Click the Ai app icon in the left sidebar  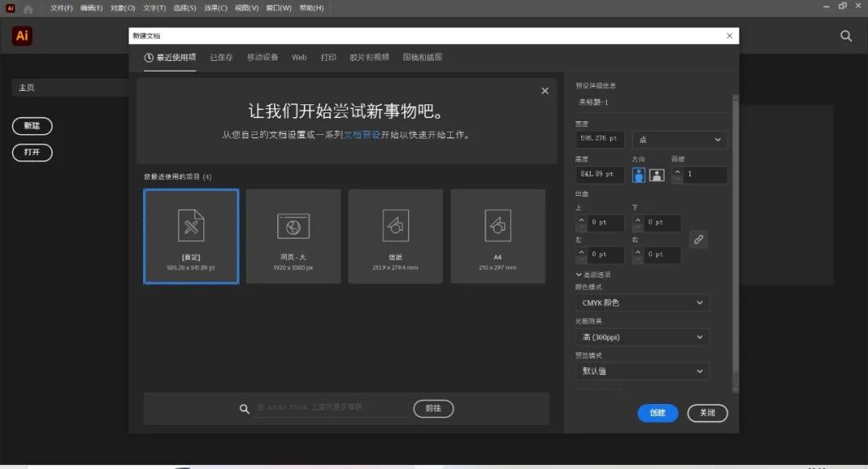tap(21, 35)
